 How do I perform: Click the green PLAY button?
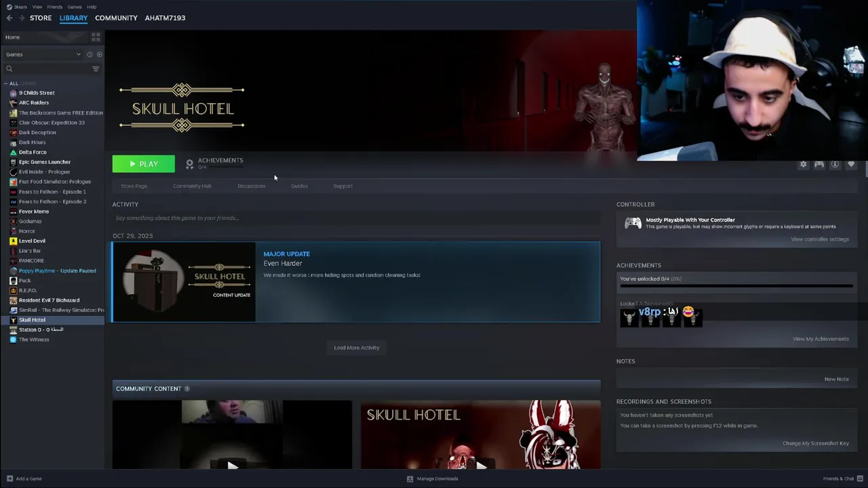pos(143,164)
